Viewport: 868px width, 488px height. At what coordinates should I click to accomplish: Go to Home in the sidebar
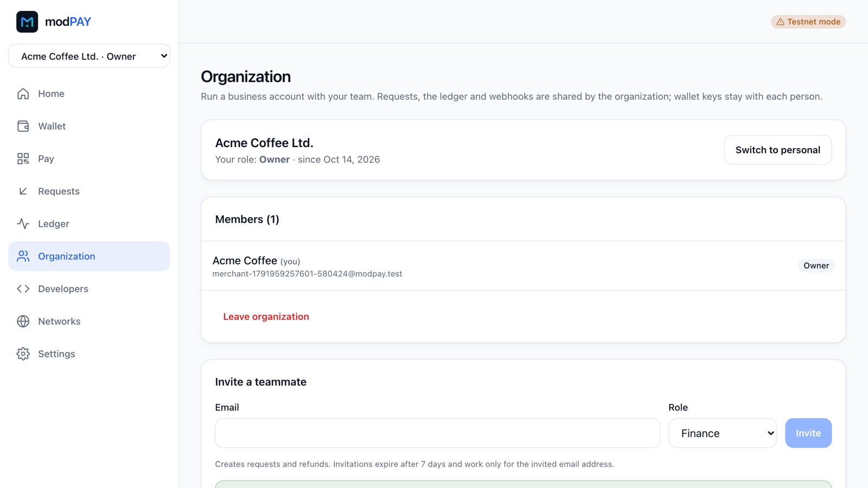tap(51, 94)
